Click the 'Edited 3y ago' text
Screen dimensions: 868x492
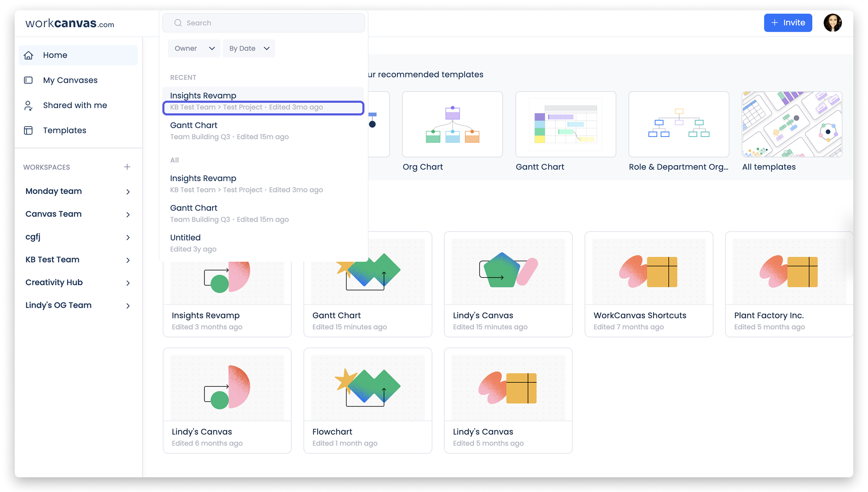[193, 249]
